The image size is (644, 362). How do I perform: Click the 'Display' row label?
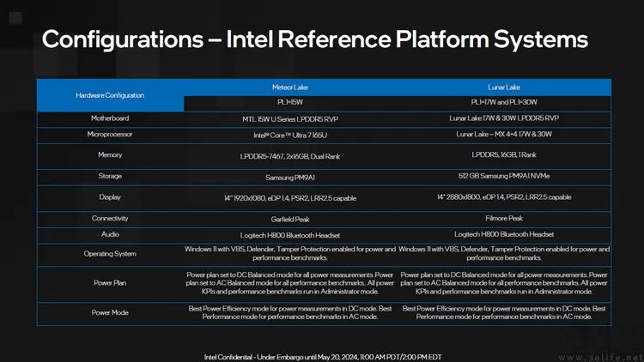point(110,197)
